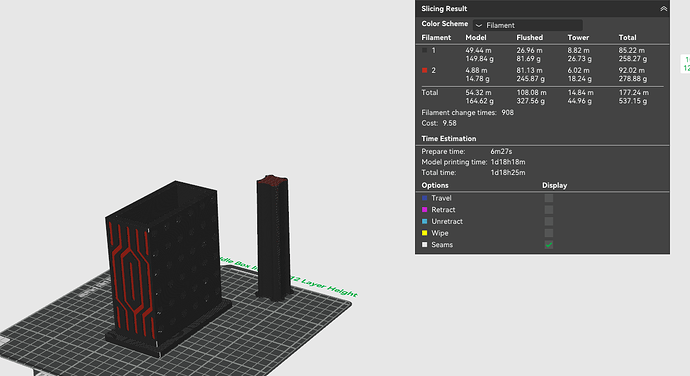This screenshot has width=690, height=376.
Task: Select the prime tower on the plate
Action: point(274,238)
